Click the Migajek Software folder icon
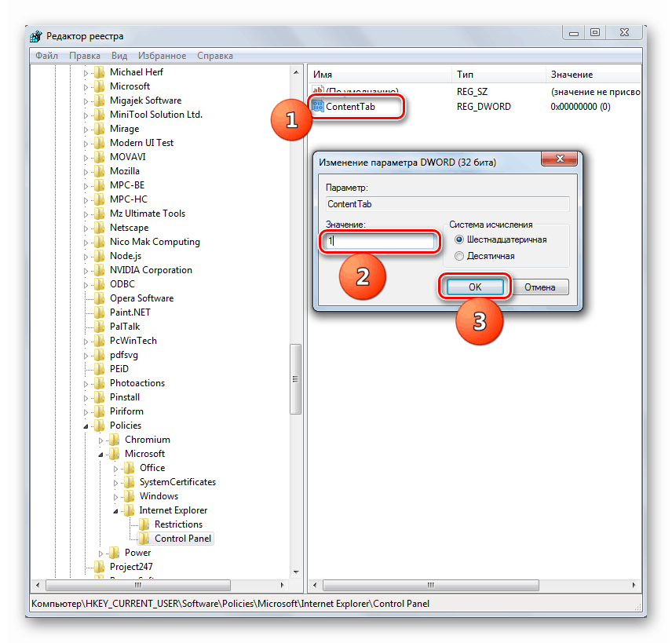The height and width of the screenshot is (643, 672). coord(100,100)
